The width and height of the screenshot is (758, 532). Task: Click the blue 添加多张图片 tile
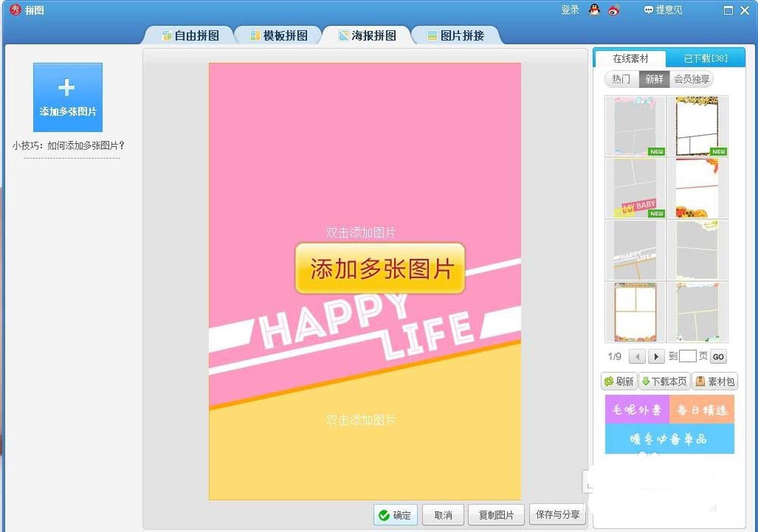tap(67, 97)
